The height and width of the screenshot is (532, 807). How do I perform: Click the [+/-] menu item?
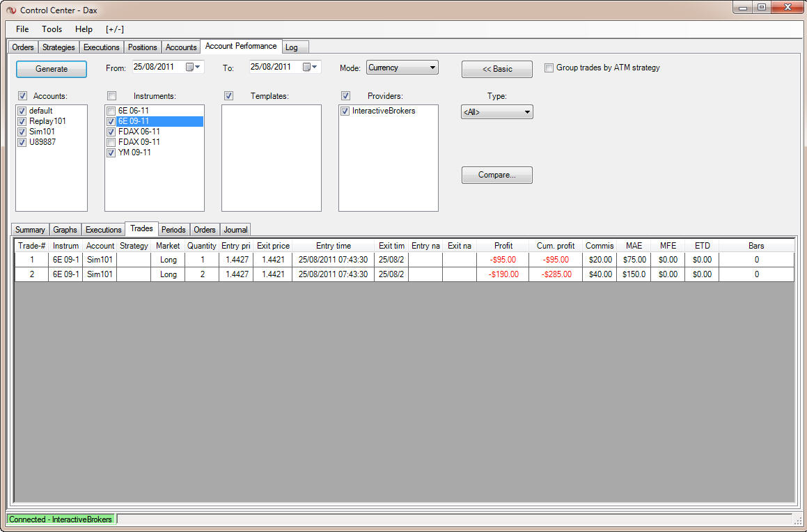click(115, 29)
